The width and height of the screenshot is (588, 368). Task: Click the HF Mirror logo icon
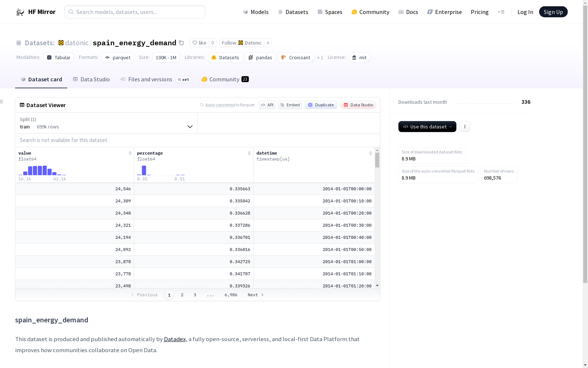(20, 12)
